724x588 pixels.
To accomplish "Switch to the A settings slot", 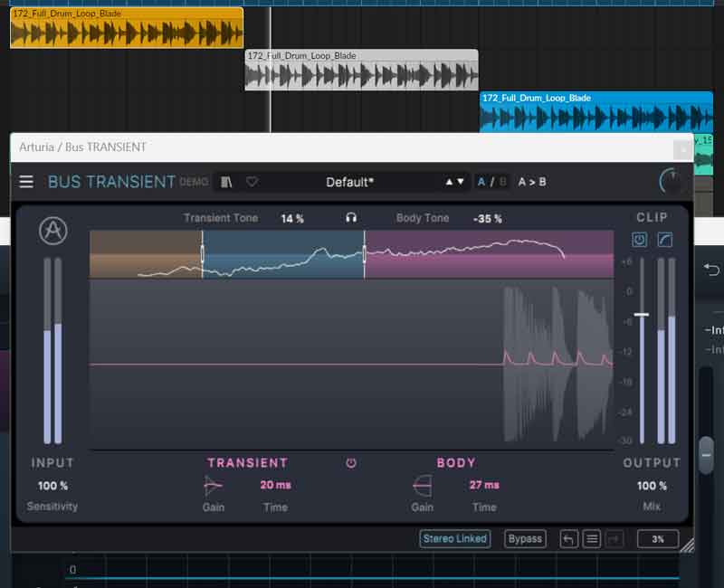I will pos(481,182).
